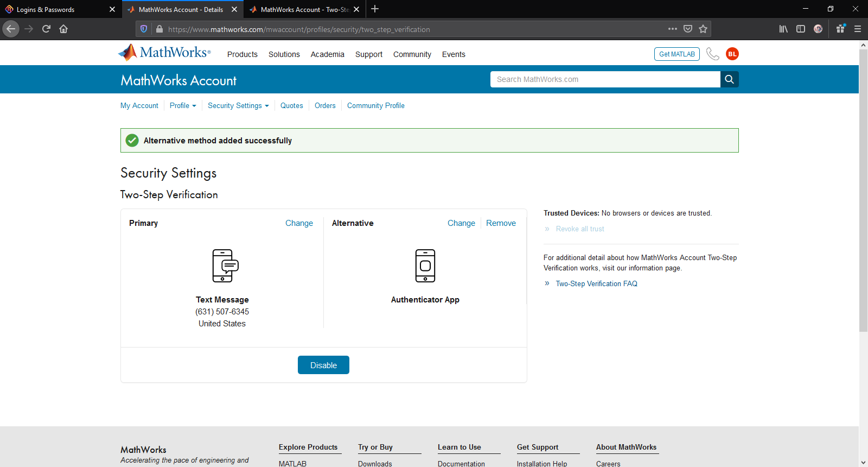The width and height of the screenshot is (868, 467).
Task: Open the extension icon with blue dot
Action: (840, 29)
